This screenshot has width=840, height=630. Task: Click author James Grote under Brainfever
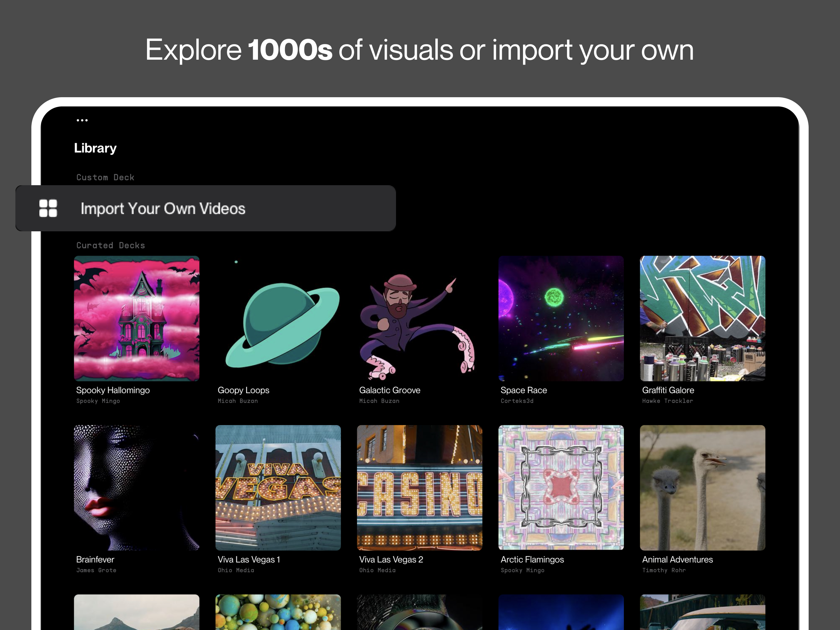click(96, 570)
